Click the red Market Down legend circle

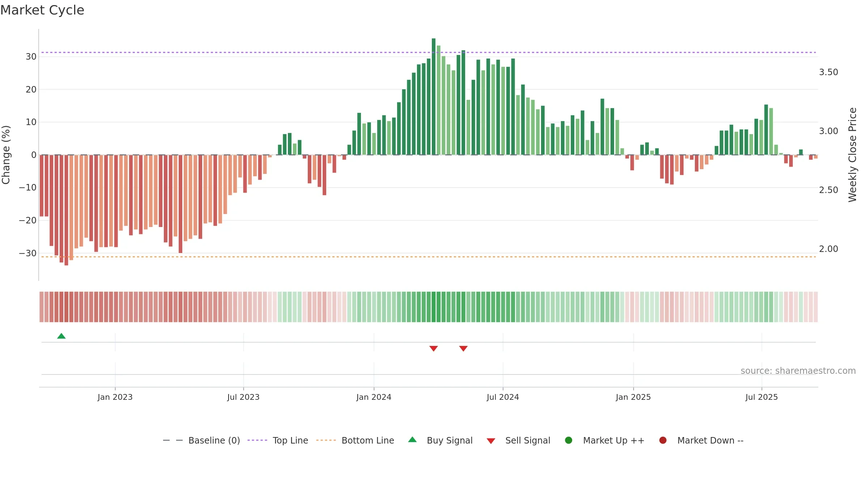click(663, 440)
